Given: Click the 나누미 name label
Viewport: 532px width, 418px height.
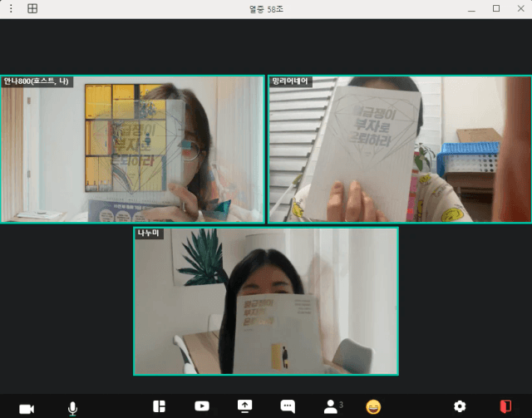Looking at the screenshot, I should pyautogui.click(x=149, y=233).
